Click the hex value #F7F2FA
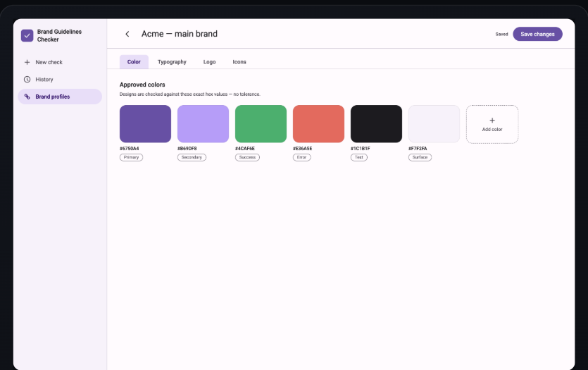The image size is (588, 370). 418,149
